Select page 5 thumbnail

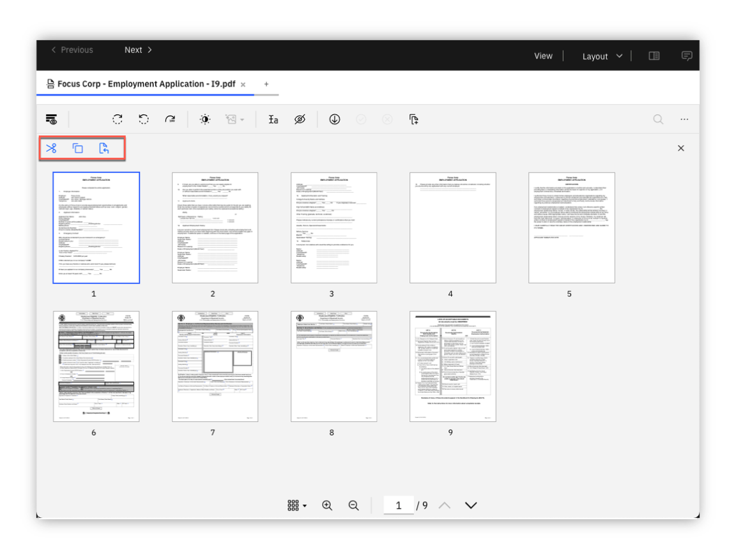click(x=572, y=227)
